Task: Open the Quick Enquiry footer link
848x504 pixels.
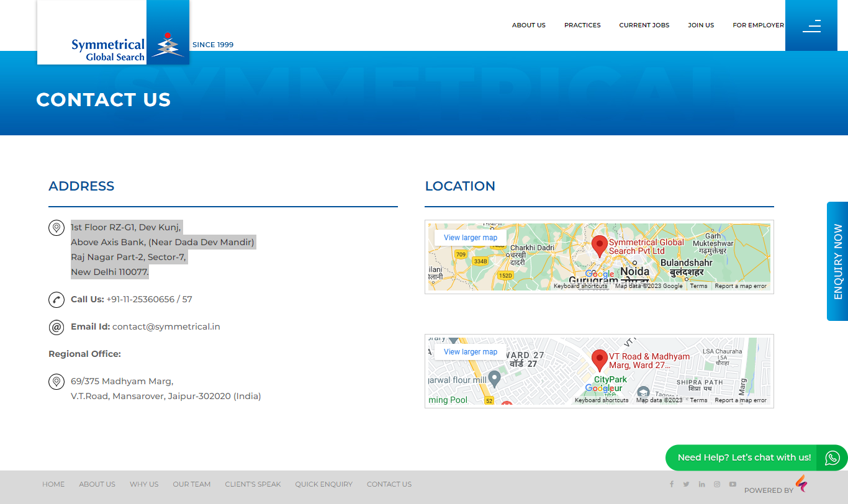Action: [x=323, y=484]
